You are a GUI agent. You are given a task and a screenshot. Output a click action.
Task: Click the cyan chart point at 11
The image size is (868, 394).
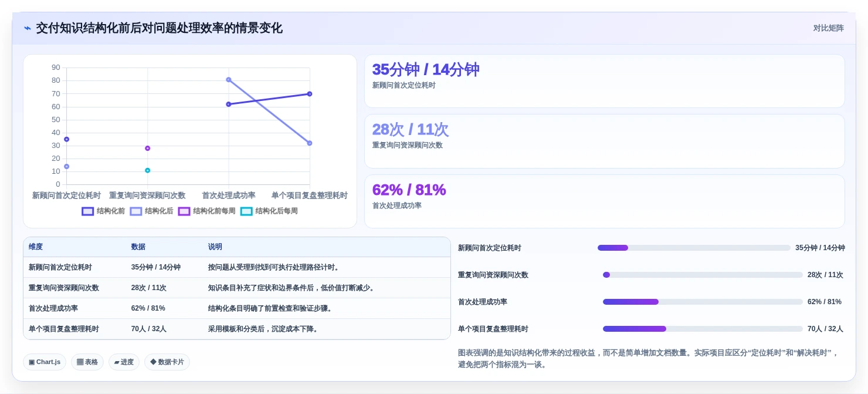coord(148,170)
